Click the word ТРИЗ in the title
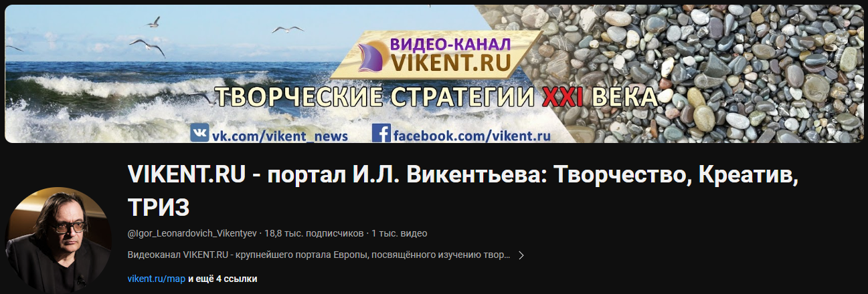Viewport: 868px width, 294px height. [x=159, y=206]
